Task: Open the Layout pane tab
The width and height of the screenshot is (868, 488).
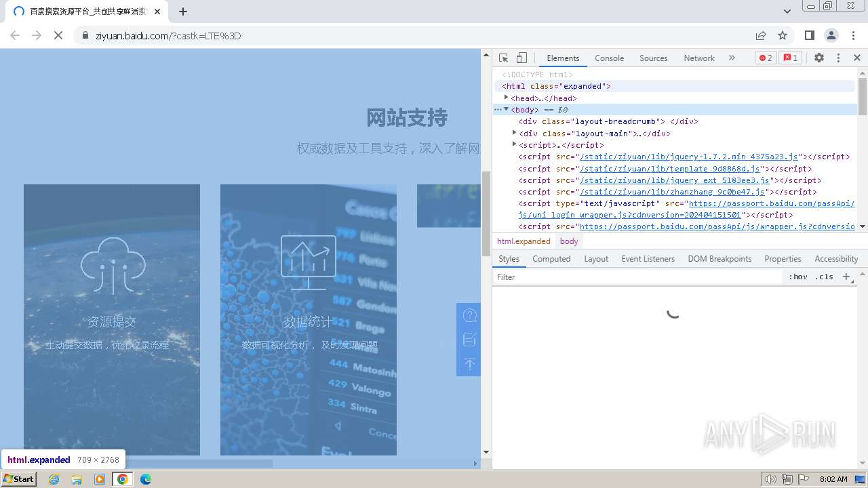Action: click(596, 259)
